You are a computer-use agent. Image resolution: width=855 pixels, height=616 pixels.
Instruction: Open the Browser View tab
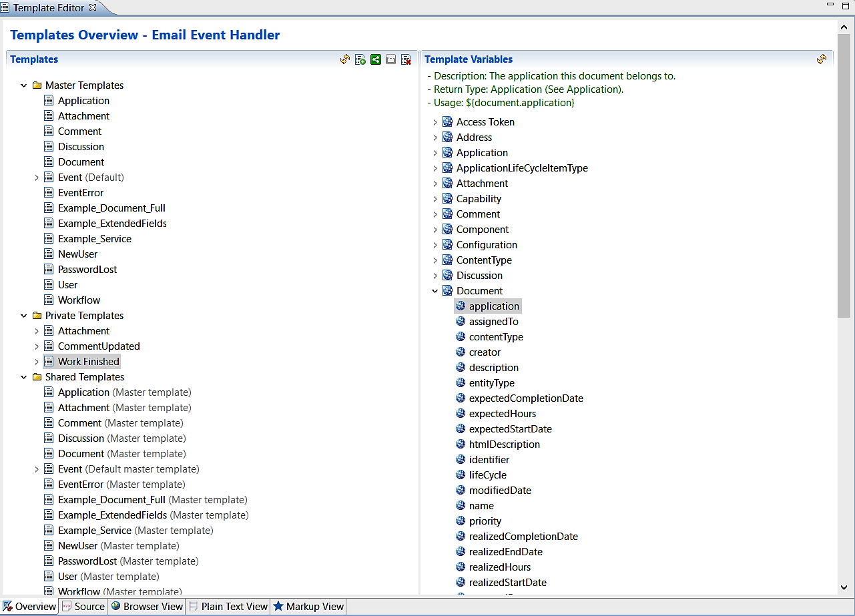point(147,607)
